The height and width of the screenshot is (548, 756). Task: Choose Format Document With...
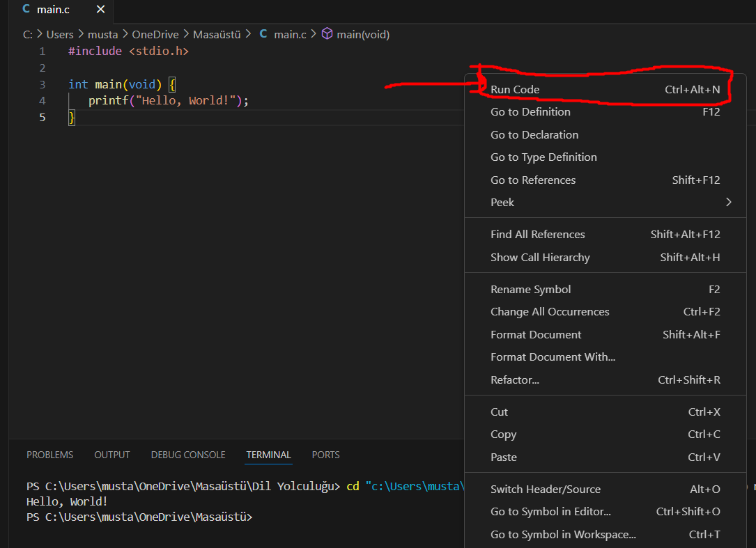605,357
